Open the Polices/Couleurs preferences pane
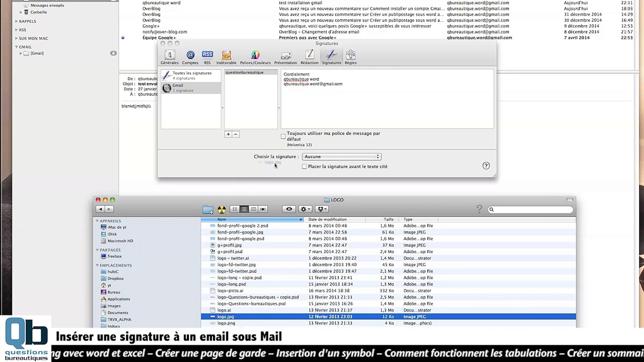Image resolution: width=644 pixels, height=362 pixels. pyautogui.click(x=255, y=57)
